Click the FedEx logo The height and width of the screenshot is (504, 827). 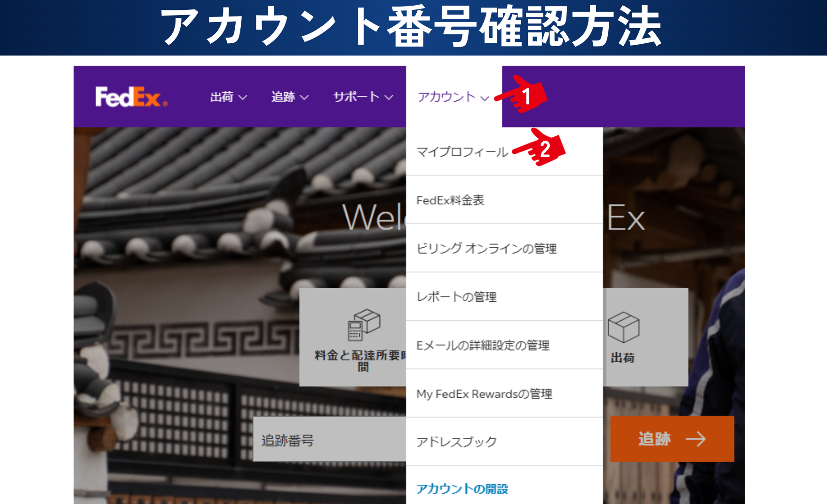coord(131,97)
